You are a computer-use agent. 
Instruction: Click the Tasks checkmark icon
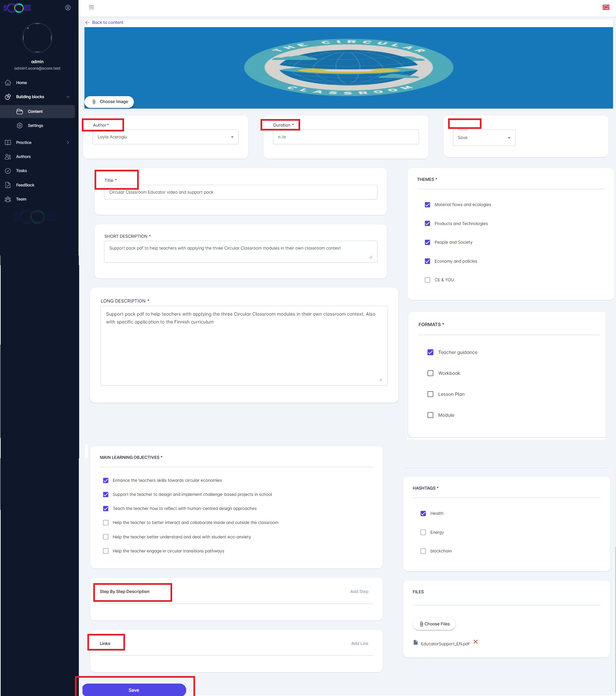8,171
